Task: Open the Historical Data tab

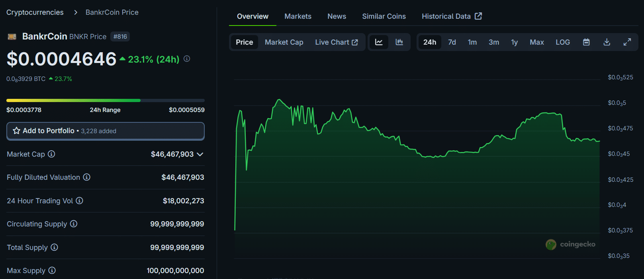Action: 452,16
